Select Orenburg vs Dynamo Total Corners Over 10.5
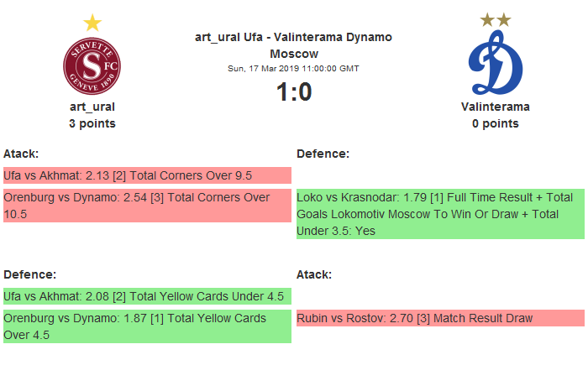 [147, 206]
